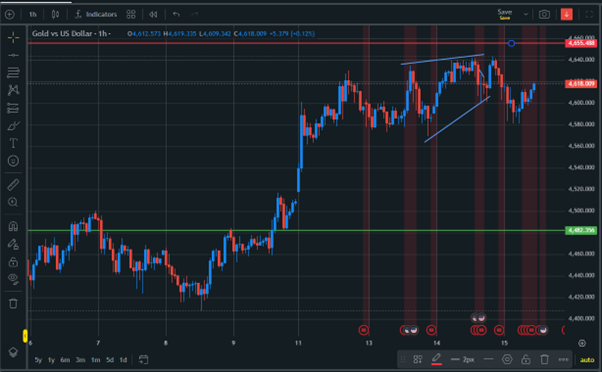Select the ruler measure tool
Image resolution: width=602 pixels, height=372 pixels.
(x=13, y=185)
